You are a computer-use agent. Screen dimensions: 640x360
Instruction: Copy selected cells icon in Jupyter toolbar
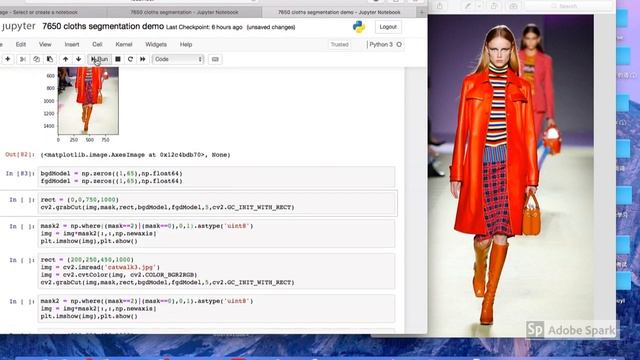pos(36,59)
